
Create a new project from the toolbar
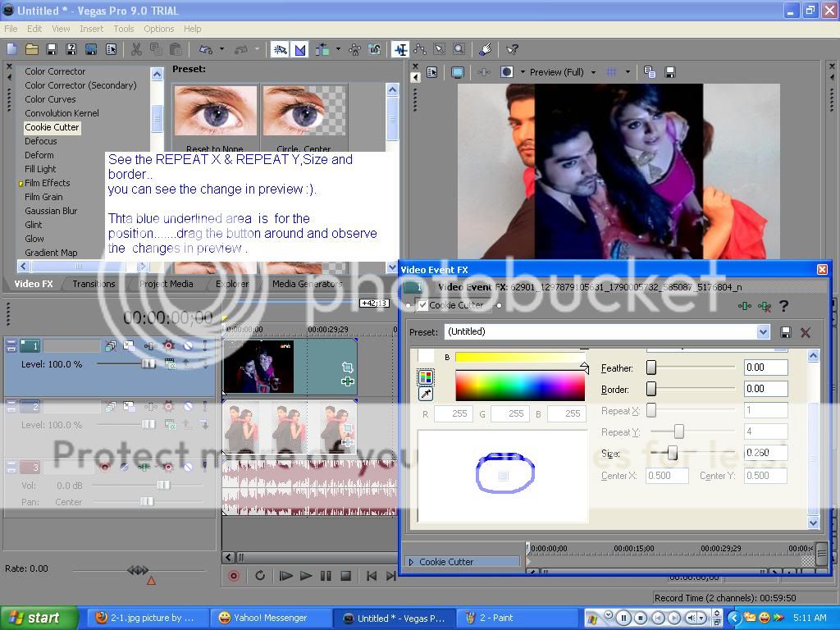(11, 50)
